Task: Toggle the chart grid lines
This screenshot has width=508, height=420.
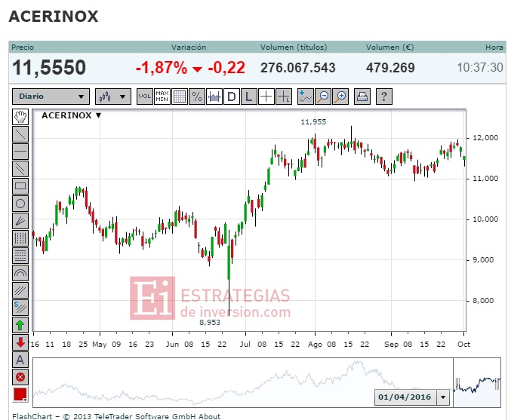Action: 180,97
